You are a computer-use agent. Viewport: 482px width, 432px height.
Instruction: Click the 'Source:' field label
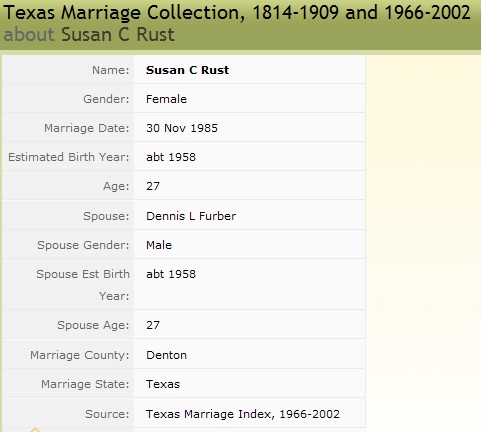(107, 414)
